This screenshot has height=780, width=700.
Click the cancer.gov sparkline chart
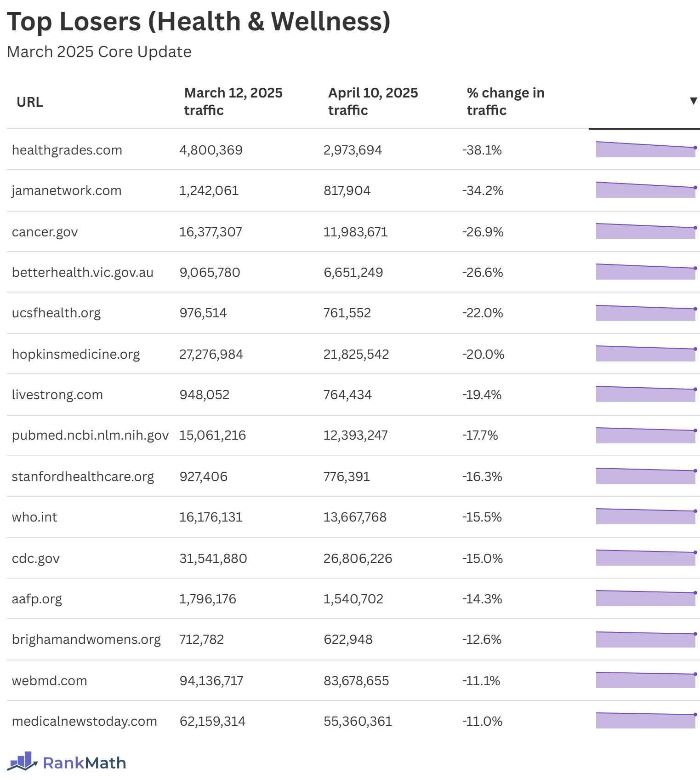[646, 231]
